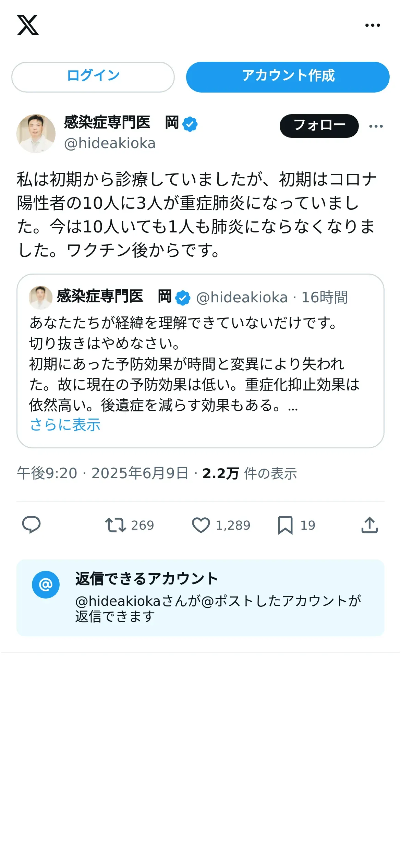The height and width of the screenshot is (868, 401).
Task: Open the post's three-dot options menu
Action: (376, 126)
